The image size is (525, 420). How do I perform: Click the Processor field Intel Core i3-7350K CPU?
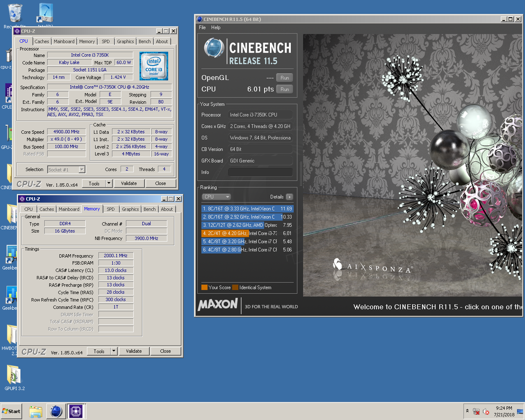pyautogui.click(x=260, y=115)
